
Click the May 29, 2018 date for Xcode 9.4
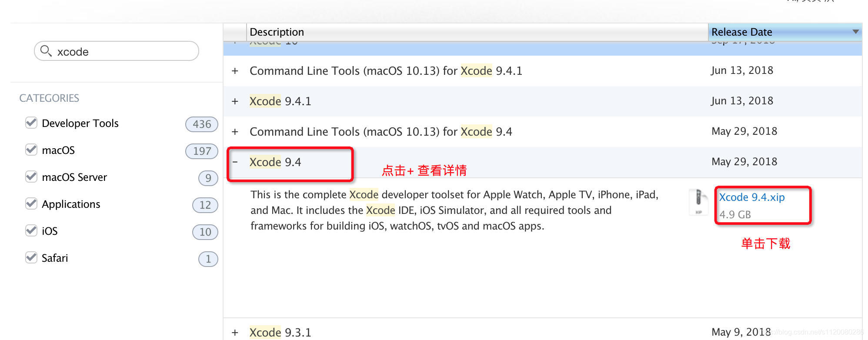tap(744, 162)
